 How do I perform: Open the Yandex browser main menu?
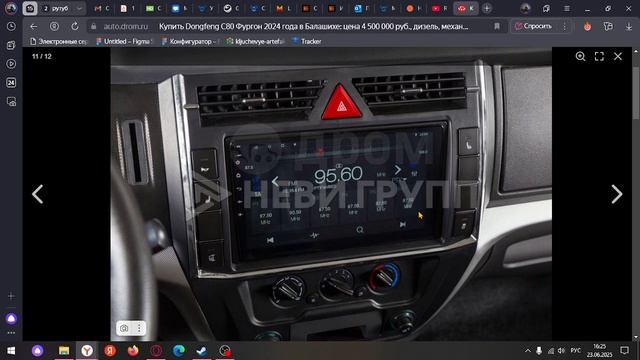pyautogui.click(x=567, y=9)
